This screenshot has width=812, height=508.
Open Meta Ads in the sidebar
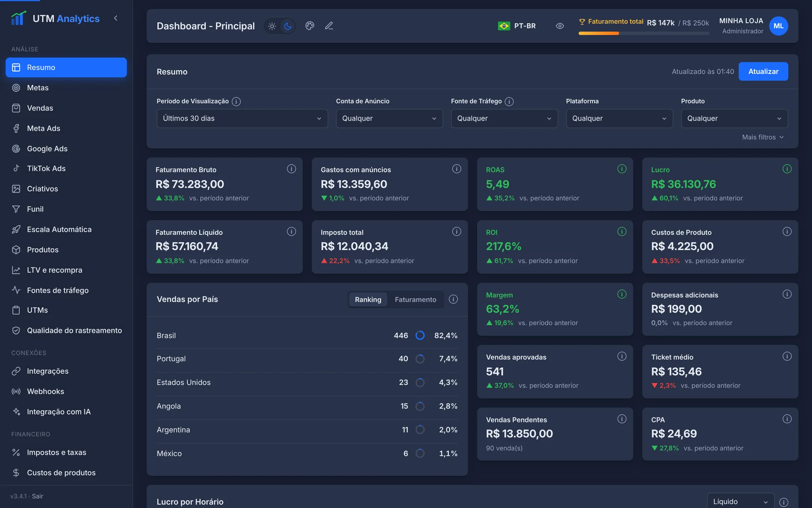click(x=66, y=128)
